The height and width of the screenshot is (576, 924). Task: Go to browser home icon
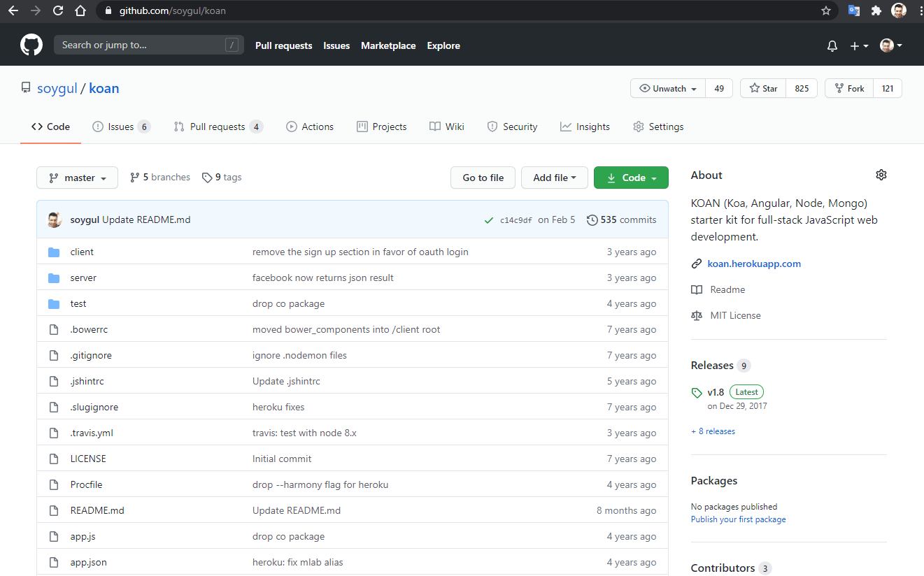[80, 11]
